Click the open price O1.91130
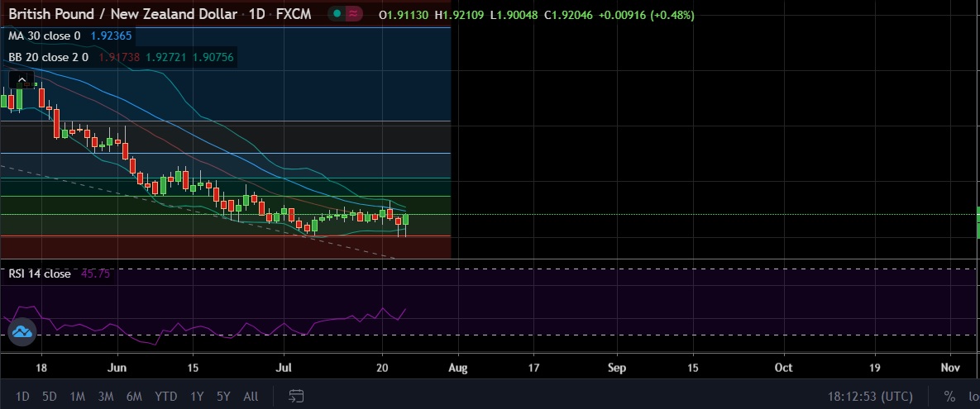This screenshot has width=980, height=409. pos(404,14)
